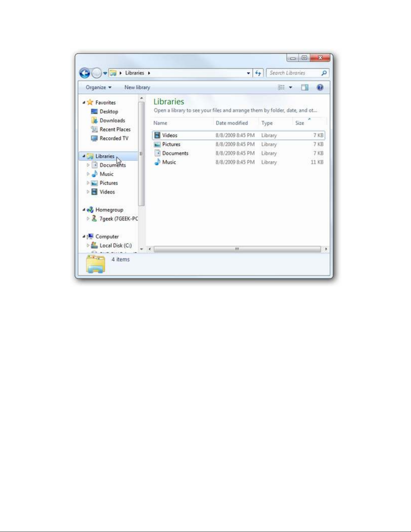Select the Music library in file list
411x532 pixels.
pos(169,162)
